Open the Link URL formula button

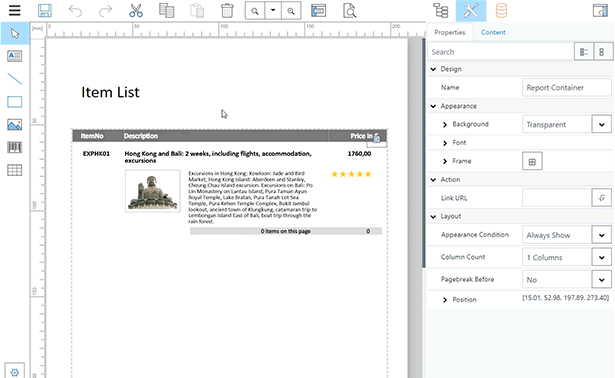pos(602,198)
